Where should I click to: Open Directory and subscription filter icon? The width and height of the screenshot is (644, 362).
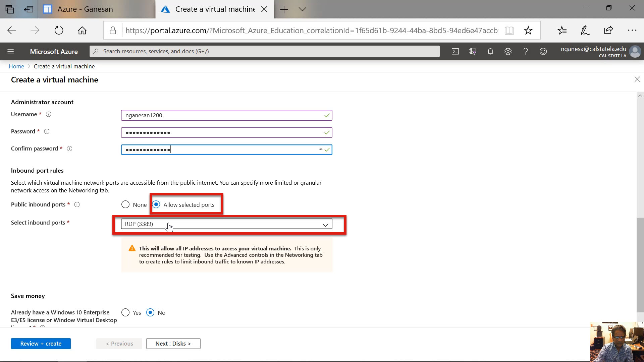click(473, 51)
